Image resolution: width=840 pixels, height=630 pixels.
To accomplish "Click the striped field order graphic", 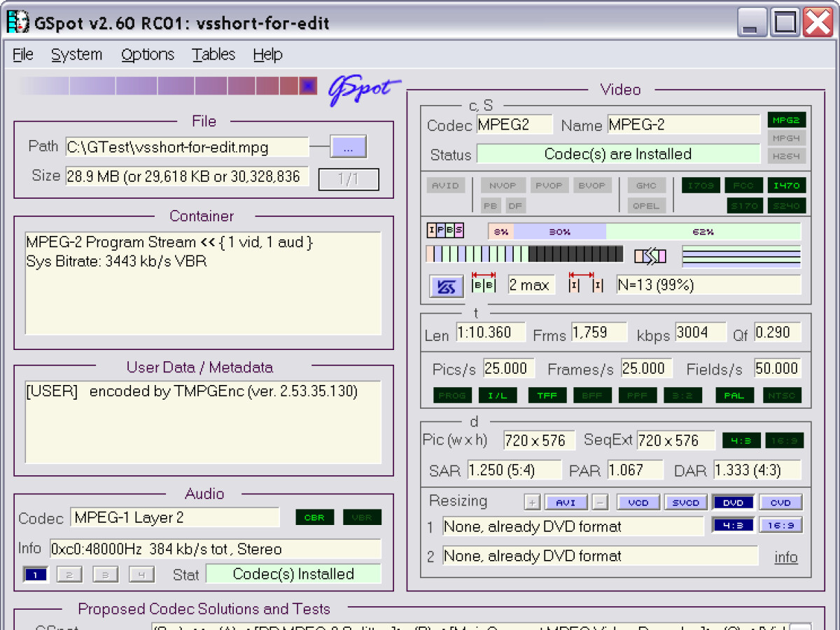I will tap(741, 256).
